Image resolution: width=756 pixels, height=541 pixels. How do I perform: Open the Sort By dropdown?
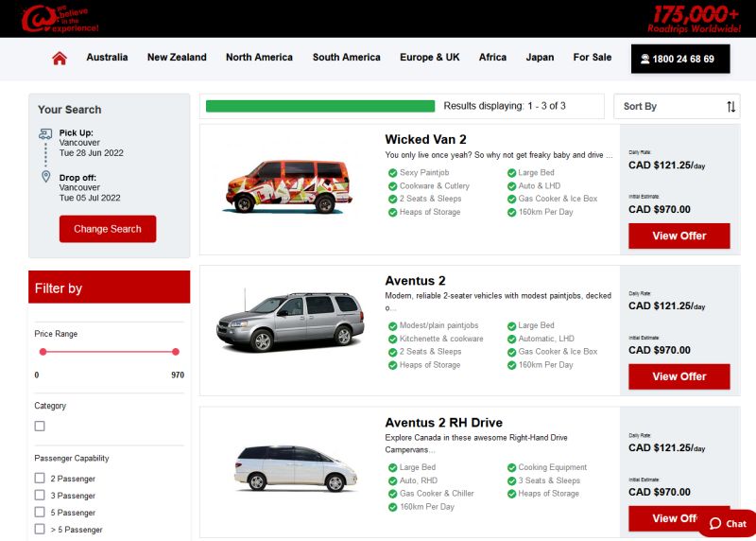coord(677,106)
